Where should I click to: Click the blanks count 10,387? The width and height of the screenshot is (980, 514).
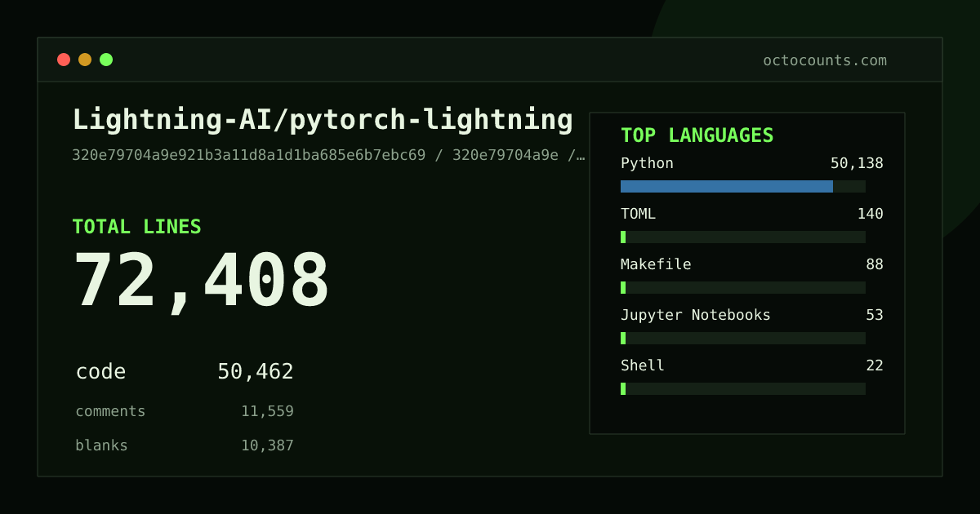[x=267, y=445]
